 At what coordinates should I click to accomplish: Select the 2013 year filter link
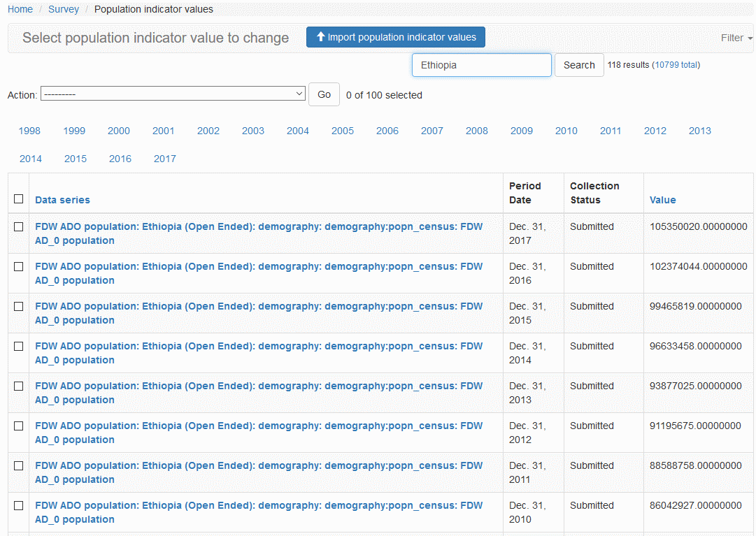(x=699, y=131)
